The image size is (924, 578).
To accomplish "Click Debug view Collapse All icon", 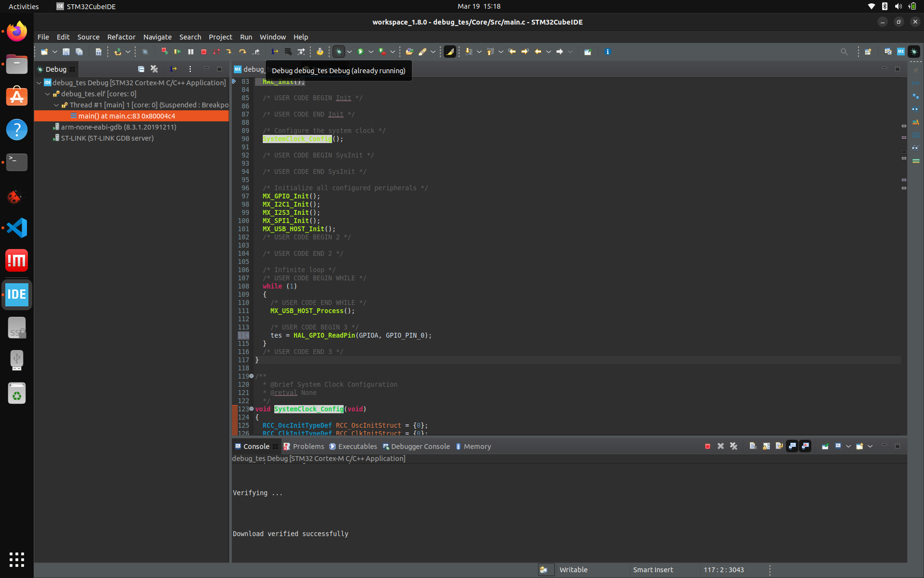I will pos(141,69).
